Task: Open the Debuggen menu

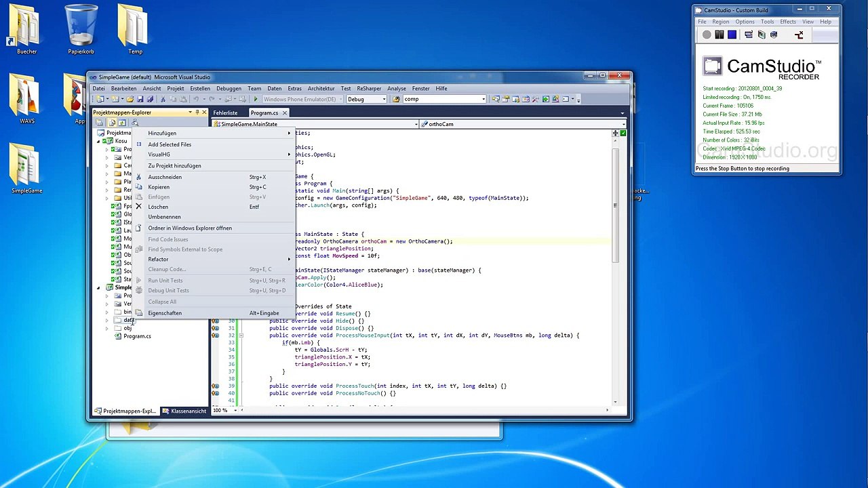Action: (229, 89)
